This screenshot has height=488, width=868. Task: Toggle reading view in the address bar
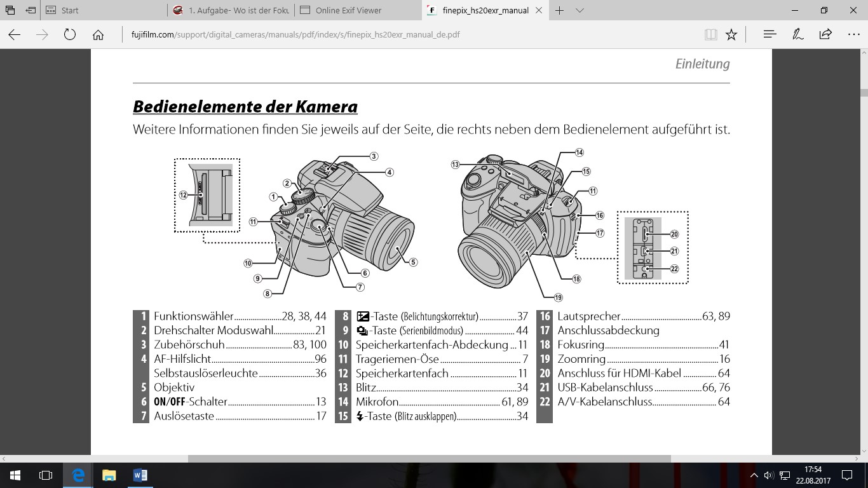click(710, 34)
